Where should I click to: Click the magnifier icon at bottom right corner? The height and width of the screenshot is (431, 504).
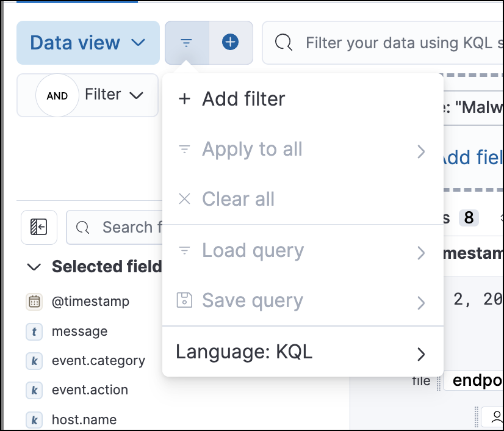497,418
